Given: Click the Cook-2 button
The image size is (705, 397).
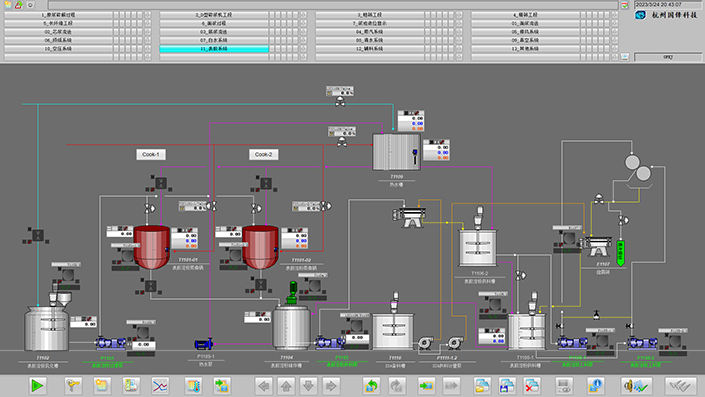Looking at the screenshot, I should [x=263, y=154].
